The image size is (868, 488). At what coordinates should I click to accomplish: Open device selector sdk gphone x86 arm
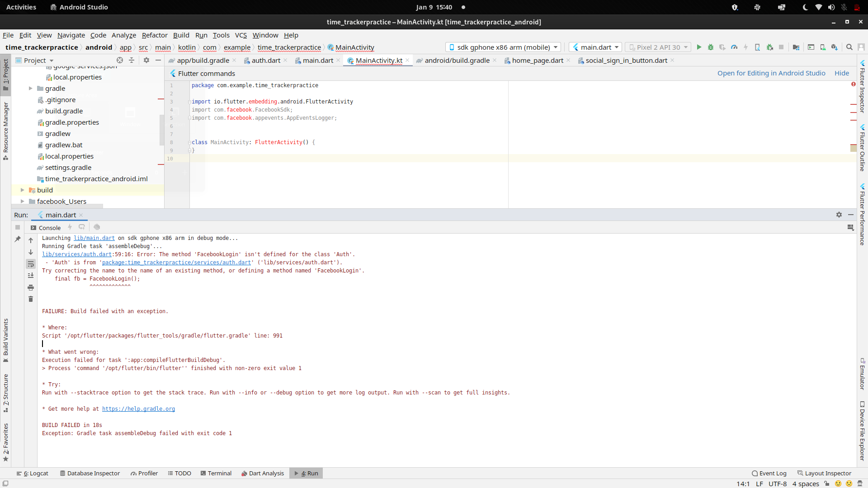click(503, 47)
